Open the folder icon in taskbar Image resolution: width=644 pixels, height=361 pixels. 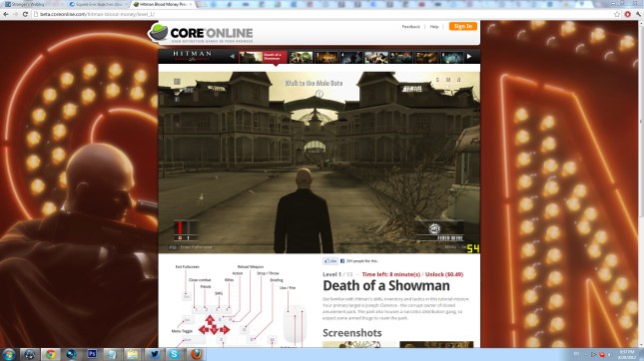(133, 354)
